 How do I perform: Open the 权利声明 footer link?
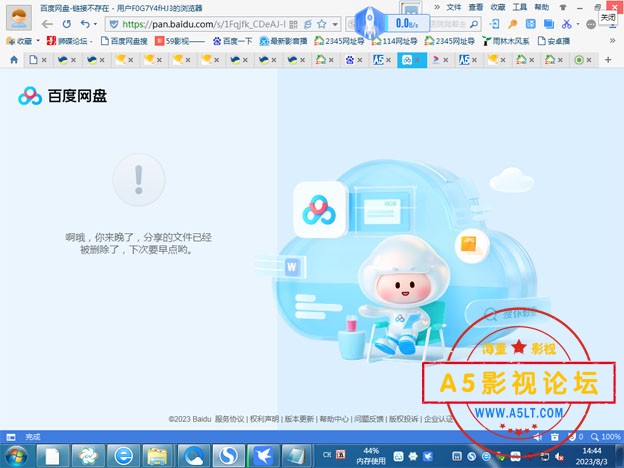[264, 419]
